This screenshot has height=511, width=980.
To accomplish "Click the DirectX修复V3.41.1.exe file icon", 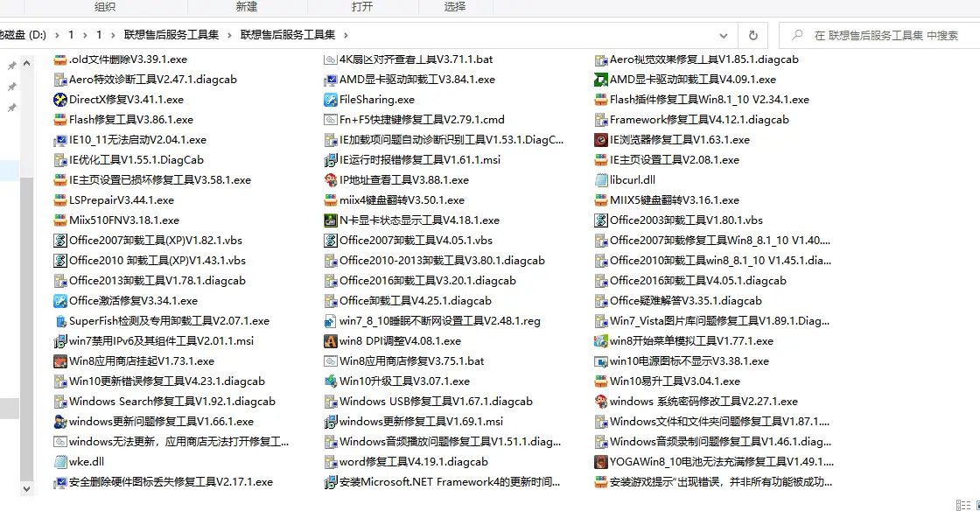I will coord(60,100).
